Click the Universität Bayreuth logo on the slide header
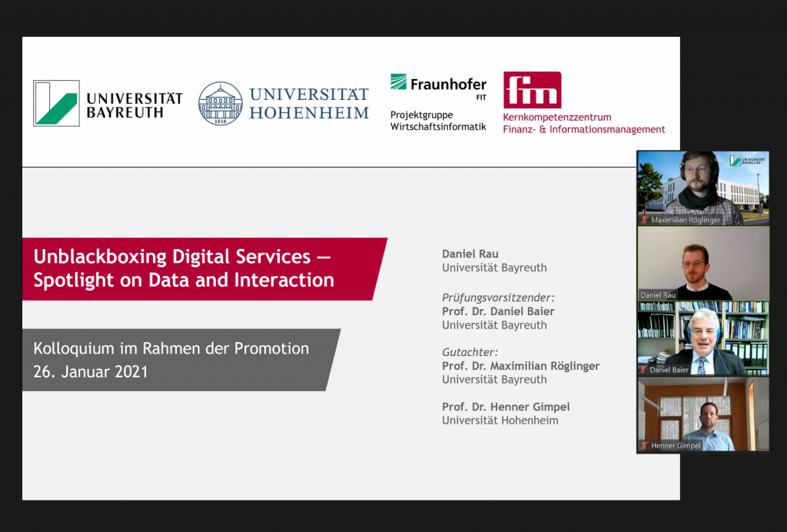 click(108, 103)
